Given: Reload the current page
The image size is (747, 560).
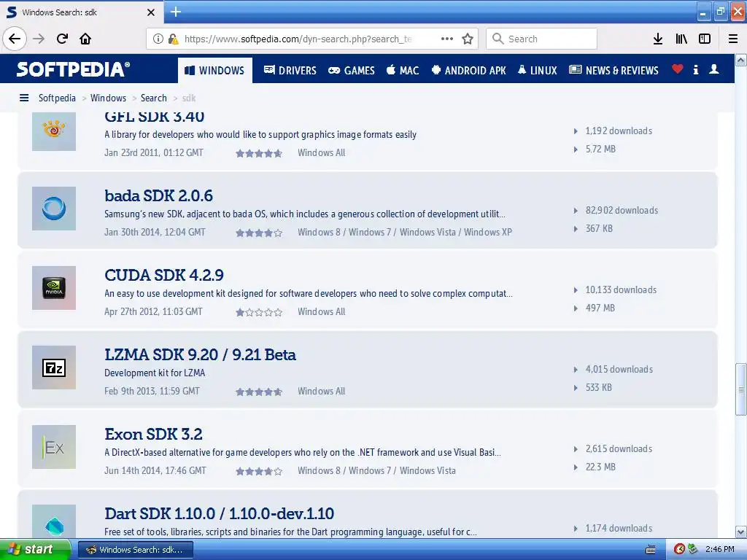Looking at the screenshot, I should pyautogui.click(x=63, y=39).
